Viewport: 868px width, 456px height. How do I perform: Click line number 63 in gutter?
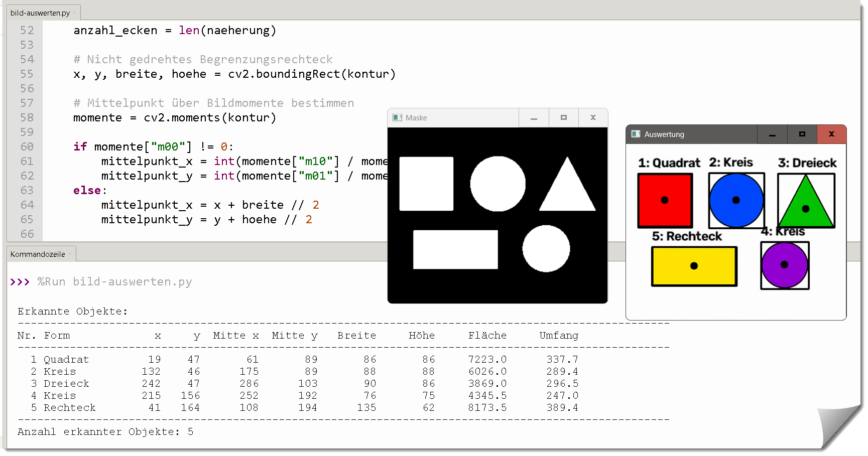click(27, 191)
